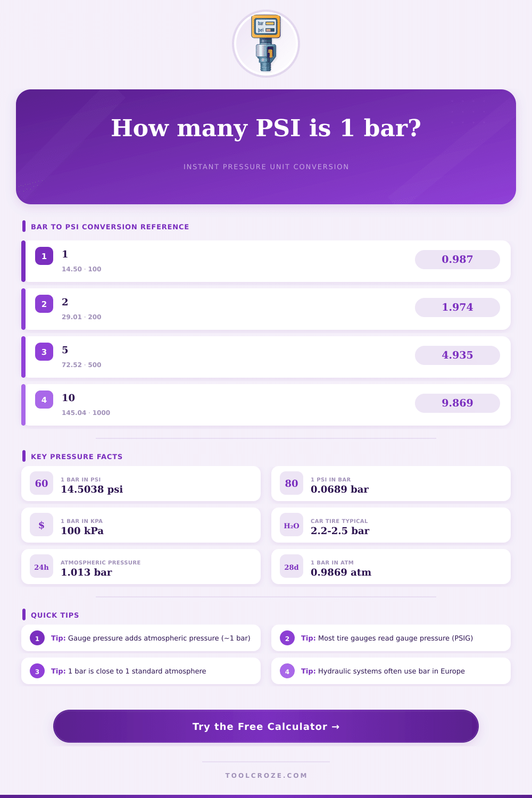Click the 28d icon beside 1 bar in atm
This screenshot has width=532, height=798.
coord(292,567)
